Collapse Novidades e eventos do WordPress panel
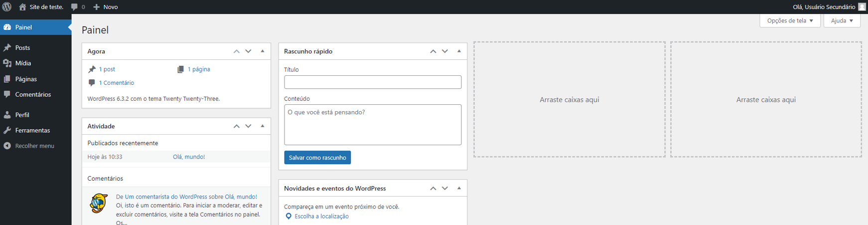The height and width of the screenshot is (225, 868). [x=459, y=189]
